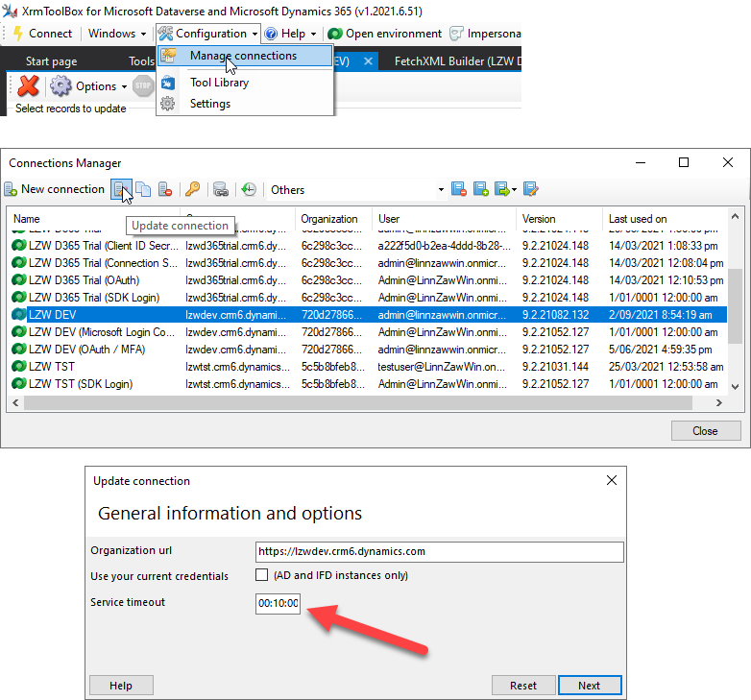Screen dimensions: 751x700
Task: Click the Impersonate toolbar item
Action: tap(485, 34)
